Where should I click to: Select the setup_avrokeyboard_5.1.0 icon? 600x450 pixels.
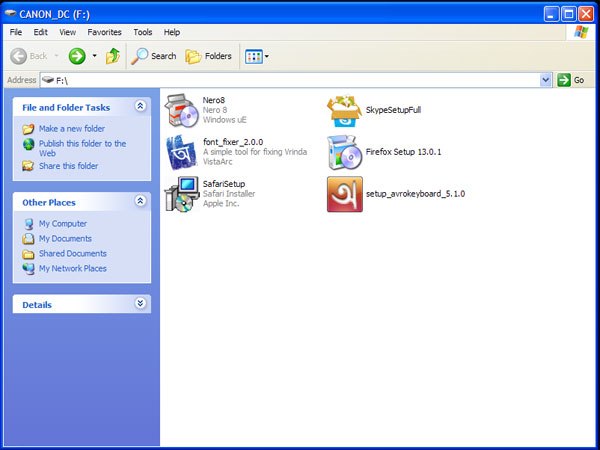coord(345,194)
